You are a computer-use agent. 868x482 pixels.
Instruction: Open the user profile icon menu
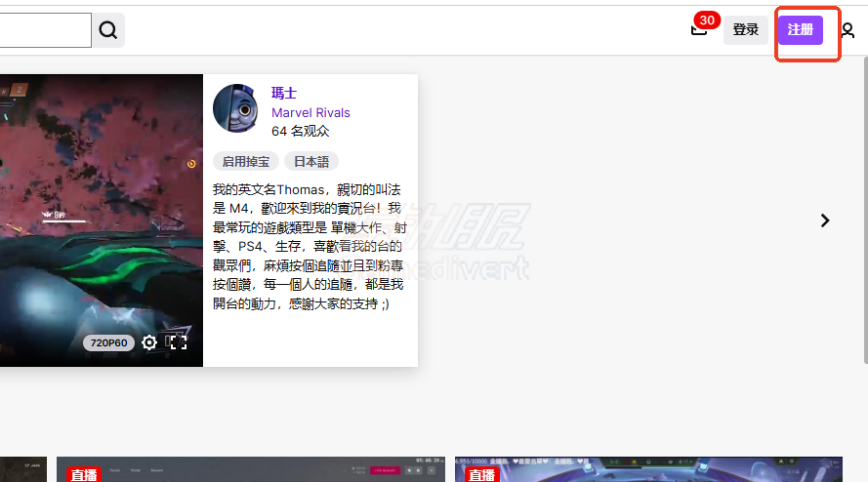click(847, 30)
